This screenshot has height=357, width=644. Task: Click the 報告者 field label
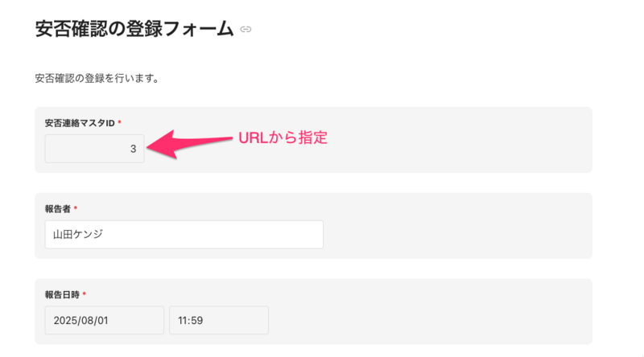coord(57,208)
